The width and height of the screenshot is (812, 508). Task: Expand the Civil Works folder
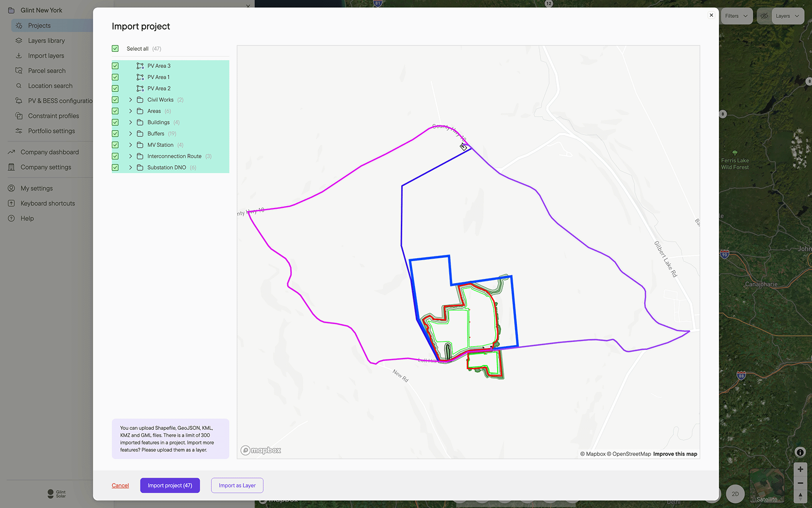pyautogui.click(x=131, y=100)
